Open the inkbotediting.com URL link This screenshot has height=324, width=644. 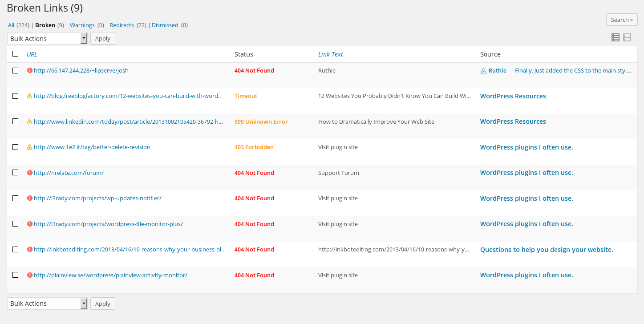tap(130, 249)
